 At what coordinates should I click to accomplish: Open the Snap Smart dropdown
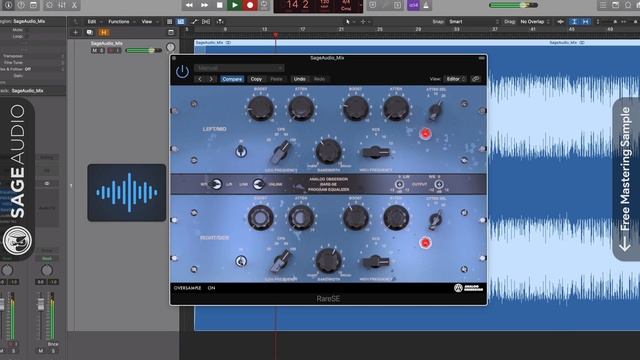click(x=473, y=22)
